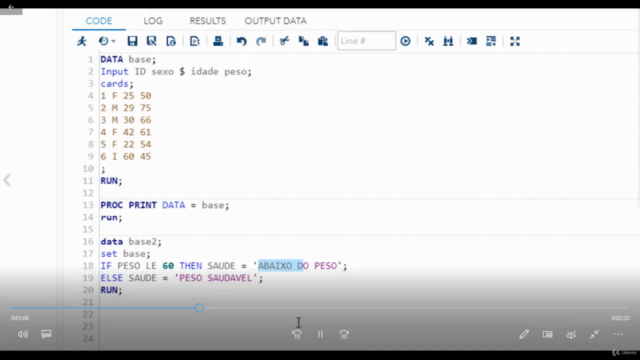640x360 pixels.
Task: Undo the last edit
Action: click(242, 41)
